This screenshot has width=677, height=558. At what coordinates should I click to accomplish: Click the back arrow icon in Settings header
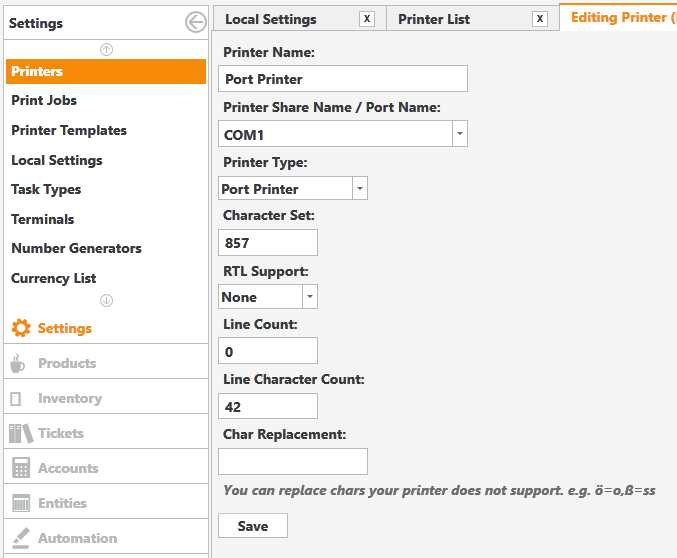pos(196,22)
